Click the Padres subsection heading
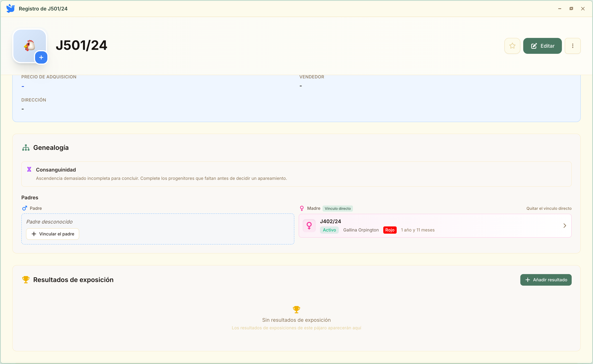This screenshot has width=593, height=364. pyautogui.click(x=30, y=198)
